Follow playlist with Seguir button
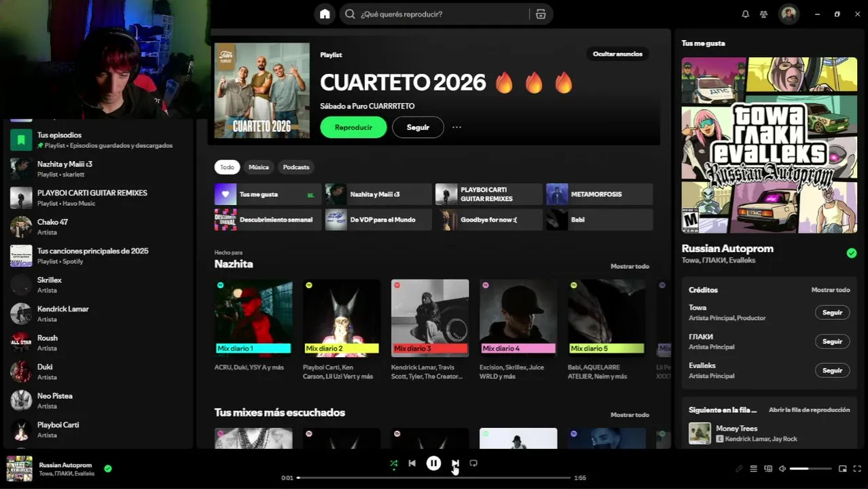 [x=418, y=127]
